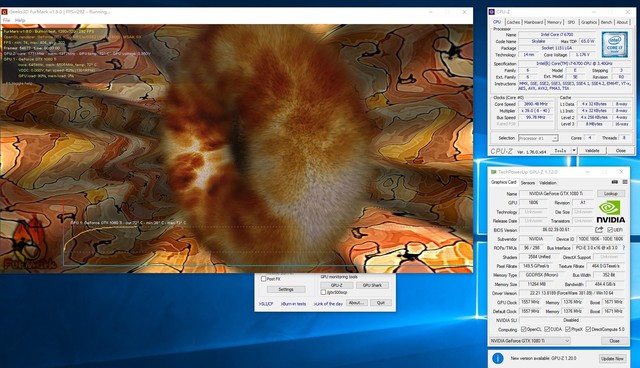Click the Bus Interface question mark icon
The height and width of the screenshot is (368, 640).
624,248
